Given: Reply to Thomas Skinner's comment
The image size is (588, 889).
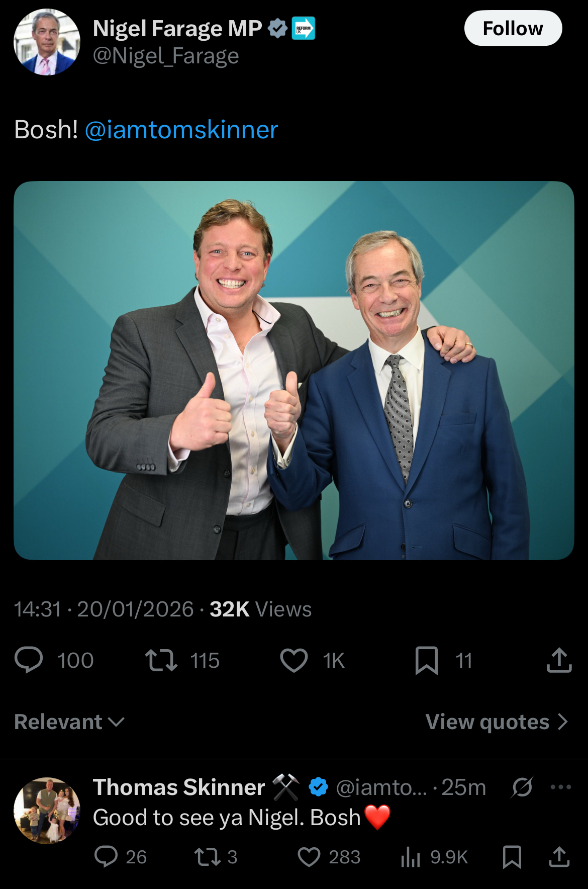Looking at the screenshot, I should coord(106,856).
